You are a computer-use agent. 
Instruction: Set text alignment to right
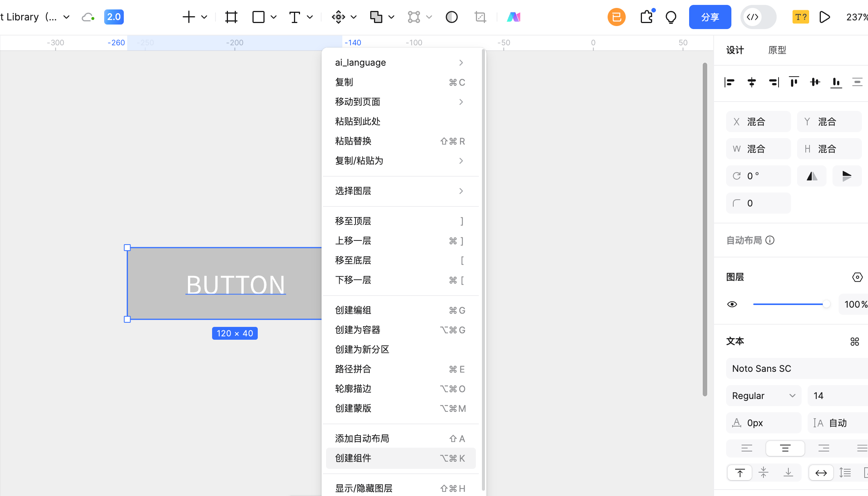pyautogui.click(x=824, y=448)
